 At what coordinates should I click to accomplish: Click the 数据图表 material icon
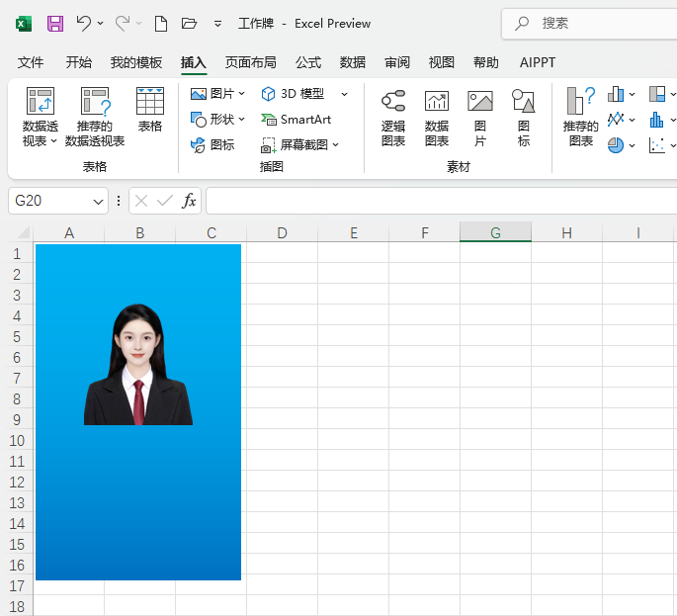pos(437,101)
